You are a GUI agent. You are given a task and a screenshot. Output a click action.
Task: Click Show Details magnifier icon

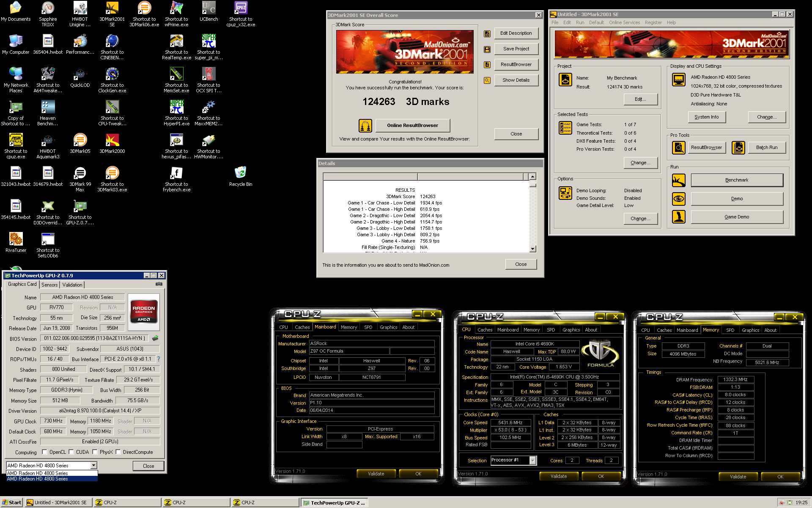point(487,80)
